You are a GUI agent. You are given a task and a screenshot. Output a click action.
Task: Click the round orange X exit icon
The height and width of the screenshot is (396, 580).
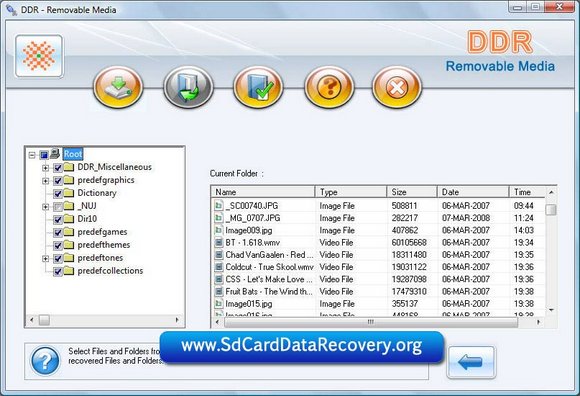(x=397, y=87)
